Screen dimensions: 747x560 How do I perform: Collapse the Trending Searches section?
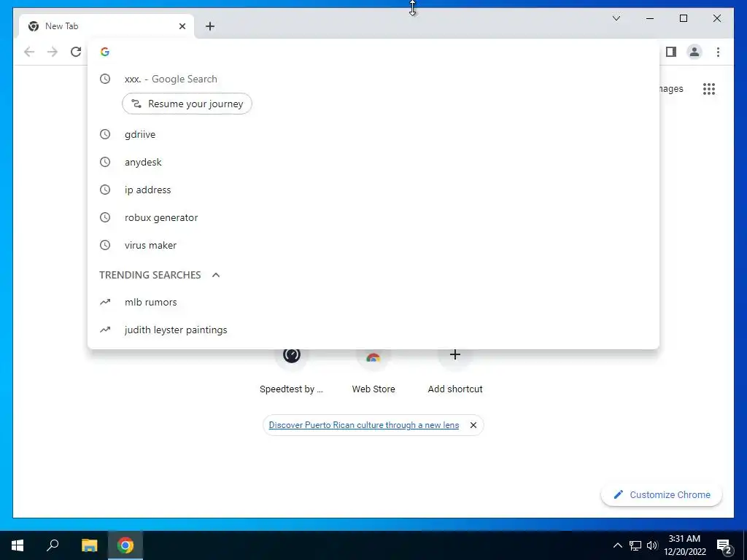[216, 275]
